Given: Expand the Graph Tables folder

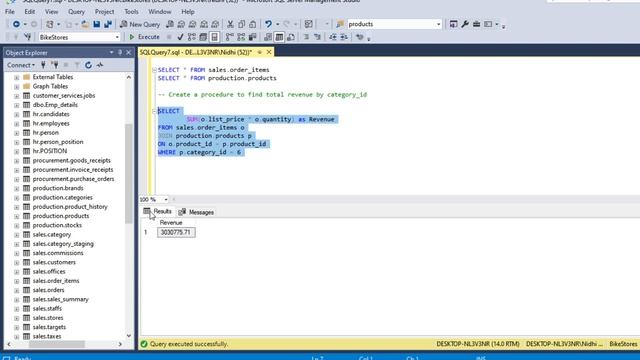Looking at the screenshot, I should click(x=16, y=87).
